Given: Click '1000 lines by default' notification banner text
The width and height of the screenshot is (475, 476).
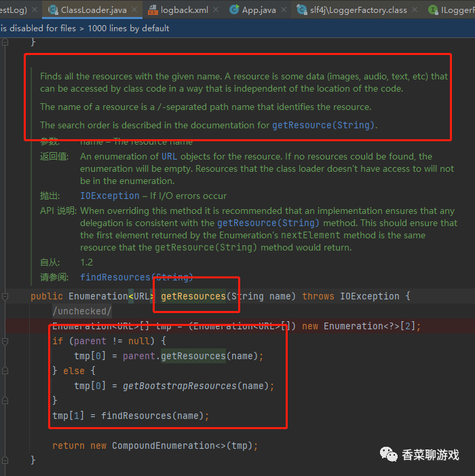Looking at the screenshot, I should point(128,29).
